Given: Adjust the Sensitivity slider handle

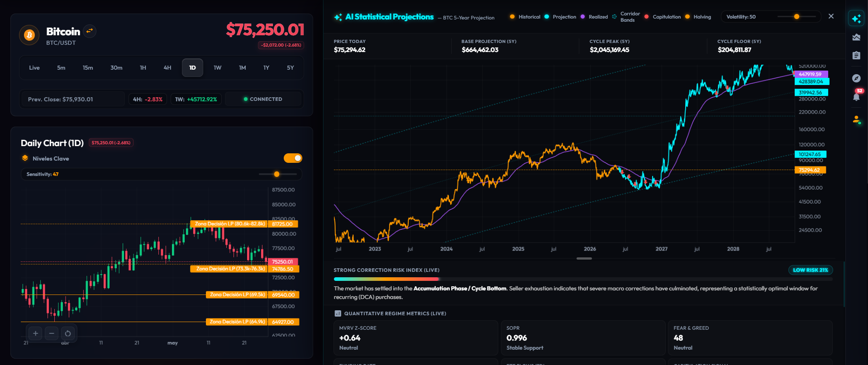Looking at the screenshot, I should [277, 174].
